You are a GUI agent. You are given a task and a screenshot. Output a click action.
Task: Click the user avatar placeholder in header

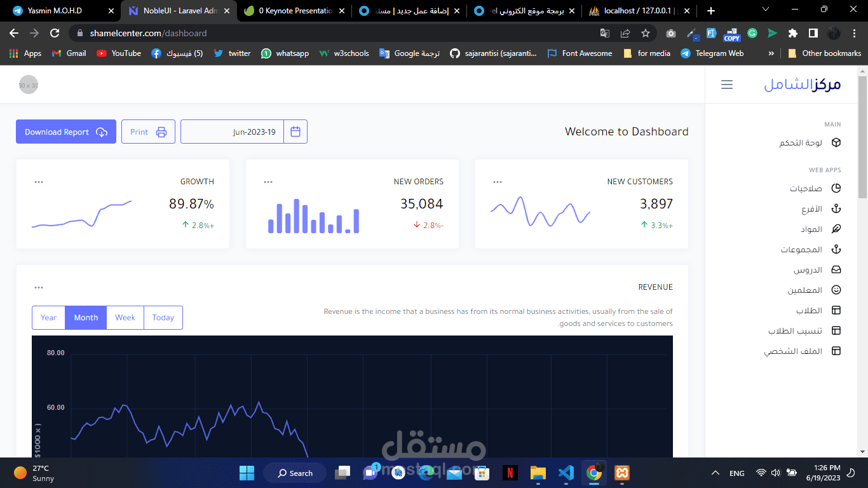click(29, 85)
